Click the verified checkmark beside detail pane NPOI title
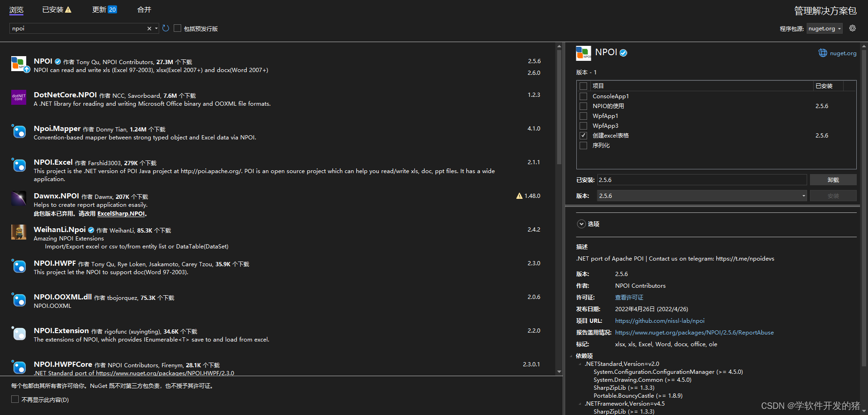Viewport: 868px width, 415px height. point(623,53)
